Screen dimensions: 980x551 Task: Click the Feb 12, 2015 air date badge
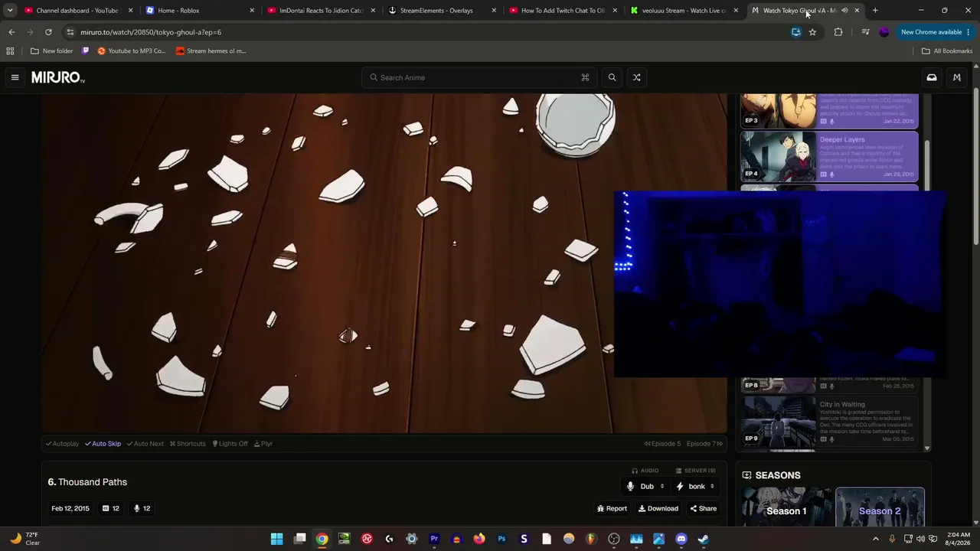coord(70,509)
